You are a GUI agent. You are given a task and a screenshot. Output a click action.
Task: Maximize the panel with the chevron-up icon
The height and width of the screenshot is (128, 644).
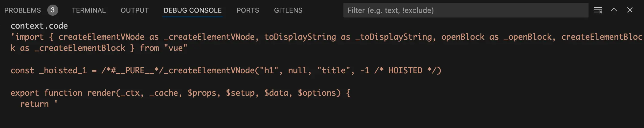[x=614, y=10]
